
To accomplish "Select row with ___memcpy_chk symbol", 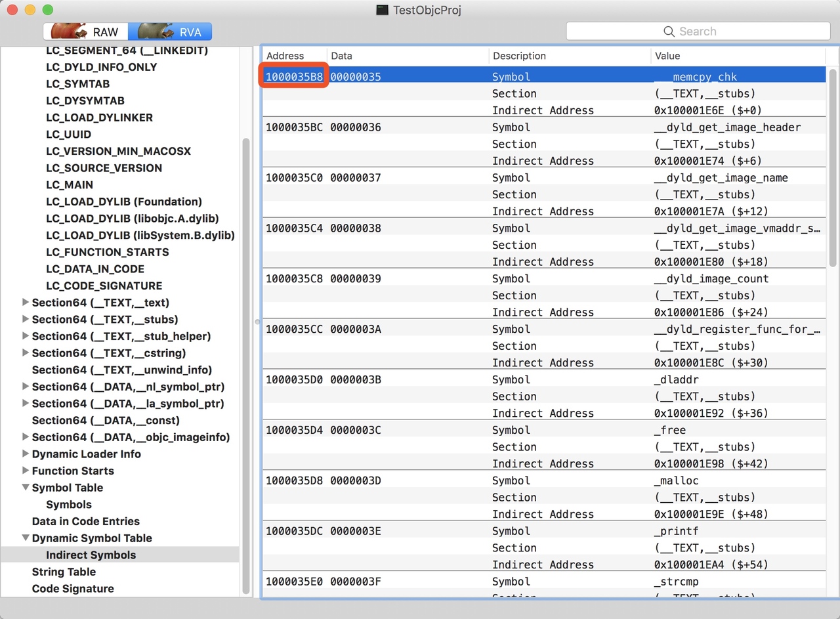I will pos(544,77).
